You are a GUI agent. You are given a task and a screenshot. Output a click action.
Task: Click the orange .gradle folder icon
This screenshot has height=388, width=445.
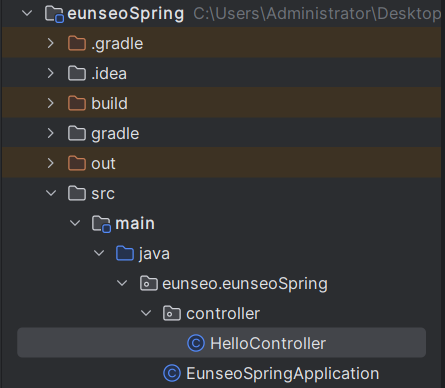point(77,43)
